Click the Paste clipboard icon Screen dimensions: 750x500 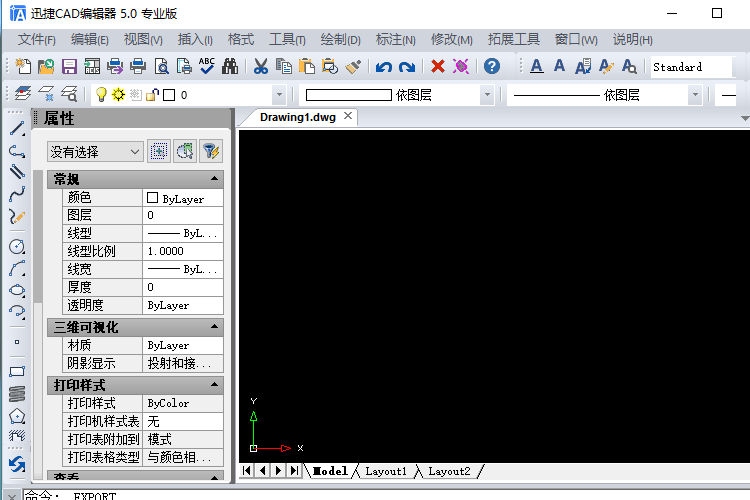[x=307, y=66]
